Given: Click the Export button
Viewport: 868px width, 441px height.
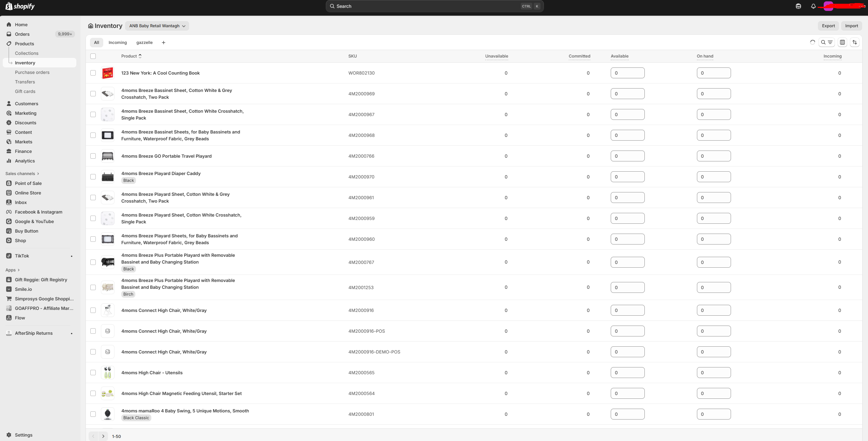Looking at the screenshot, I should pos(828,26).
